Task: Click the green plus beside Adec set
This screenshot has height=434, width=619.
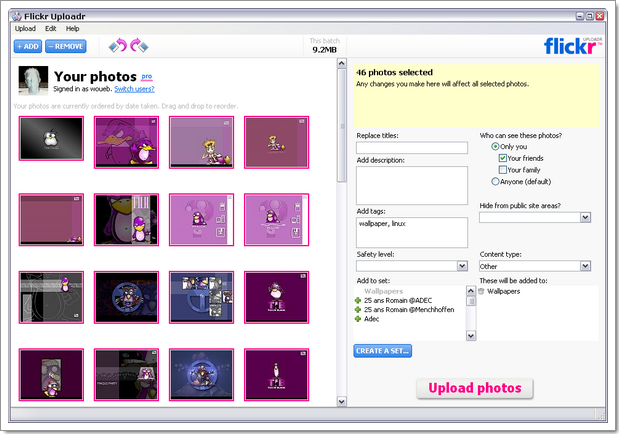Action: 358,319
